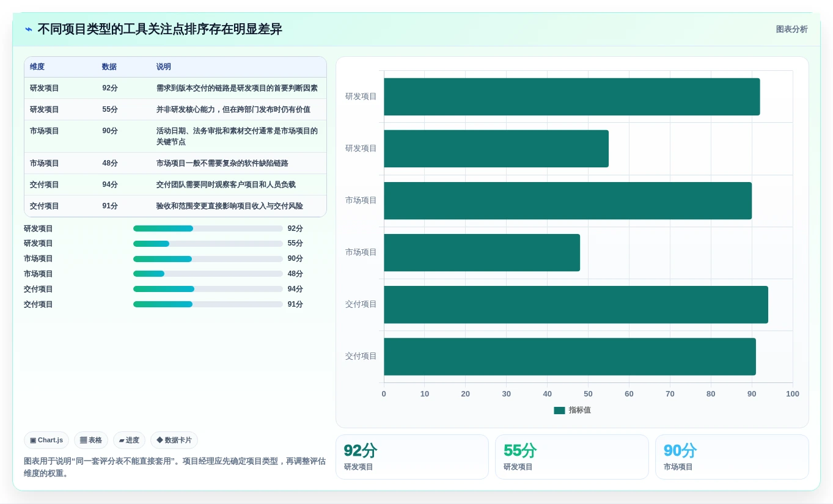Screen dimensions: 833x504
Task: Click the page title 不同项目类型的工具关注点排序存在明显差异
Action: point(160,29)
